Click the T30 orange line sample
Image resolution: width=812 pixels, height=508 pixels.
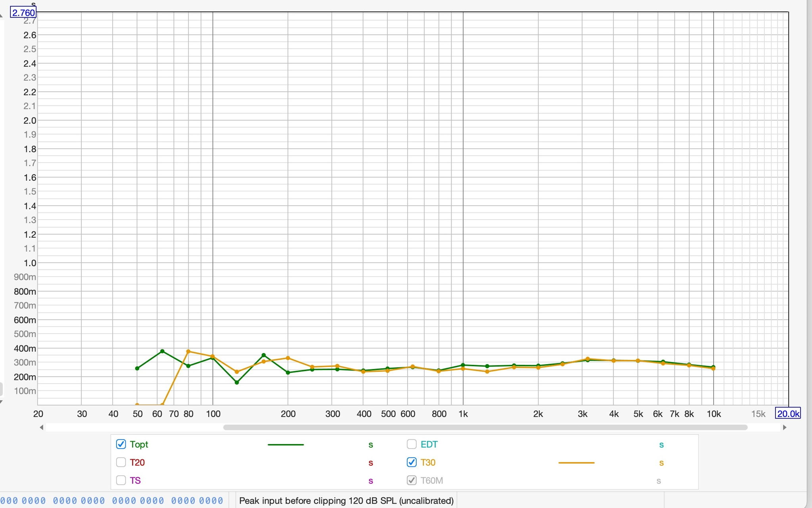[x=576, y=462]
